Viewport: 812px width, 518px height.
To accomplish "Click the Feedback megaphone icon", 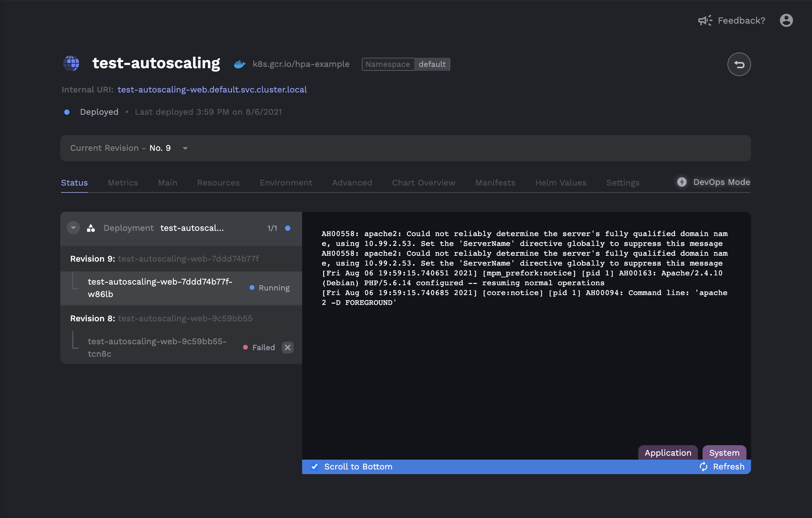I will (x=705, y=21).
